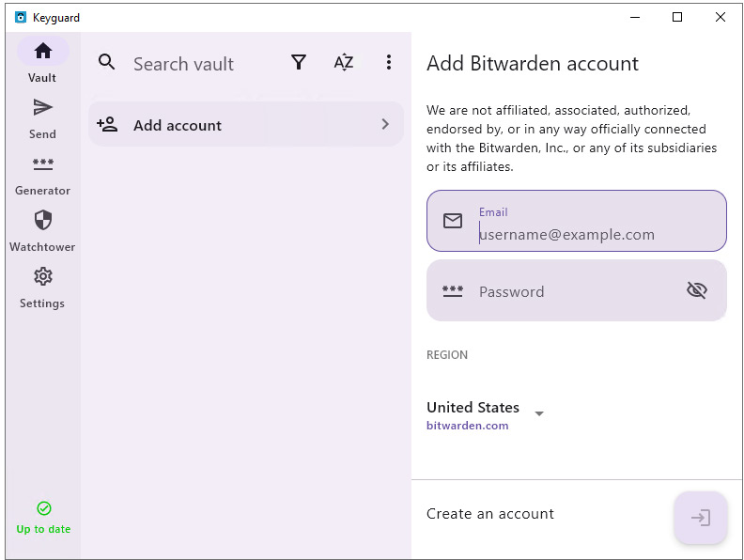
Task: Toggle password visibility eye icon
Action: (697, 290)
